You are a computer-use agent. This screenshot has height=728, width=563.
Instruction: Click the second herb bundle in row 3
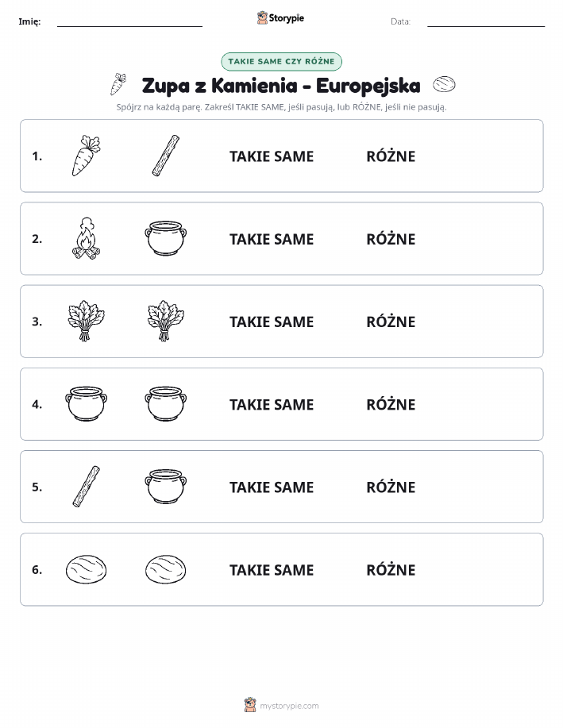click(166, 321)
